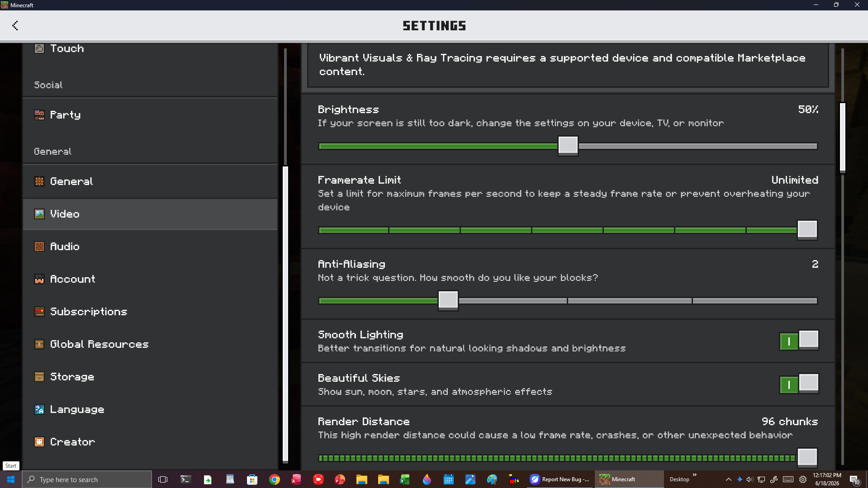Image resolution: width=868 pixels, height=488 pixels.
Task: Expand the Desktop toolbar overflow chevron
Action: (695, 475)
